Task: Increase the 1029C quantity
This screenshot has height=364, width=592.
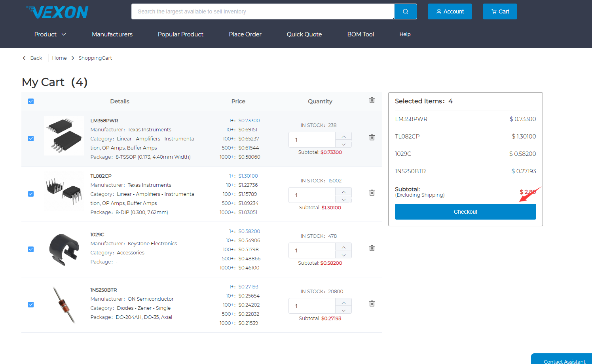Action: point(343,247)
